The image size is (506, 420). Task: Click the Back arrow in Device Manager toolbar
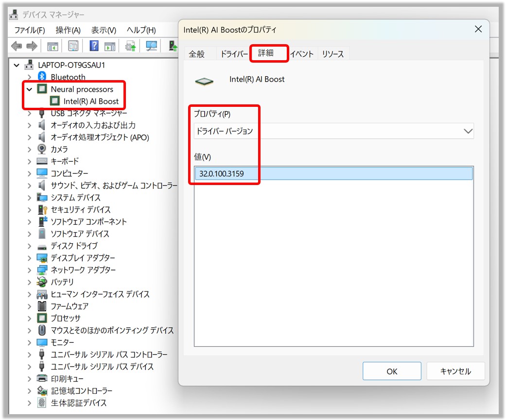[17, 46]
